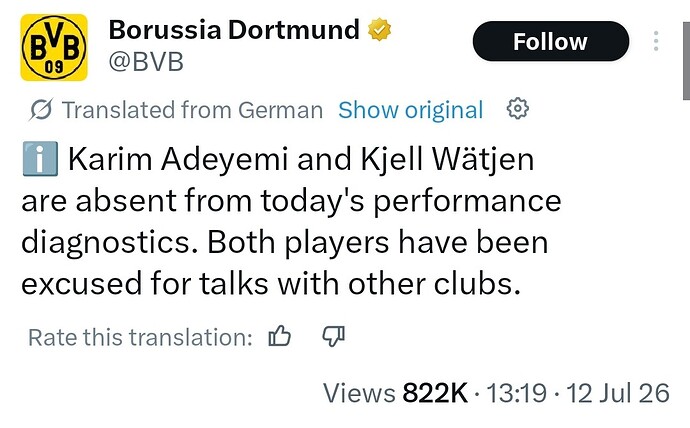Click the Borussia Dortmund BVB logo avatar

click(54, 48)
